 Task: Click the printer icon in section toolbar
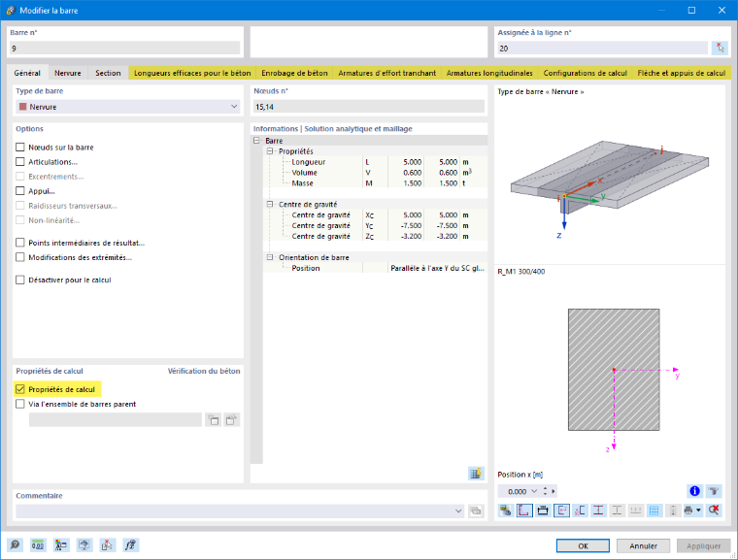[x=688, y=511]
